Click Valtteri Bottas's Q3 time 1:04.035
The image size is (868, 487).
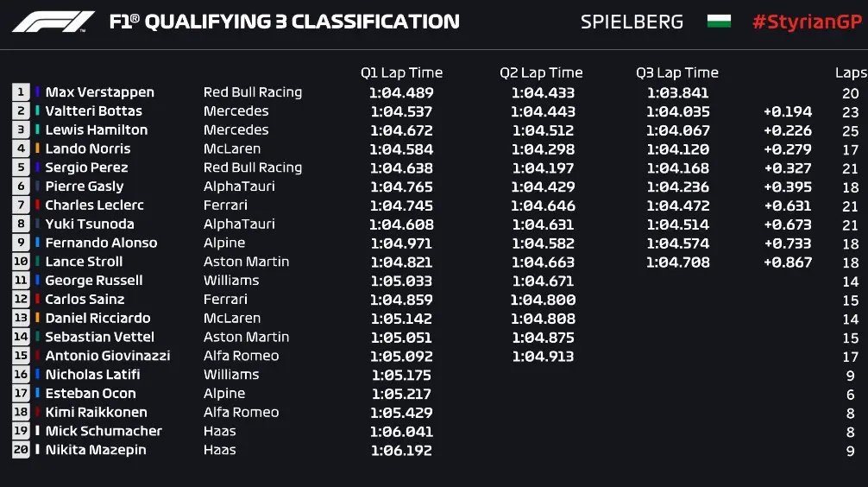pos(678,111)
